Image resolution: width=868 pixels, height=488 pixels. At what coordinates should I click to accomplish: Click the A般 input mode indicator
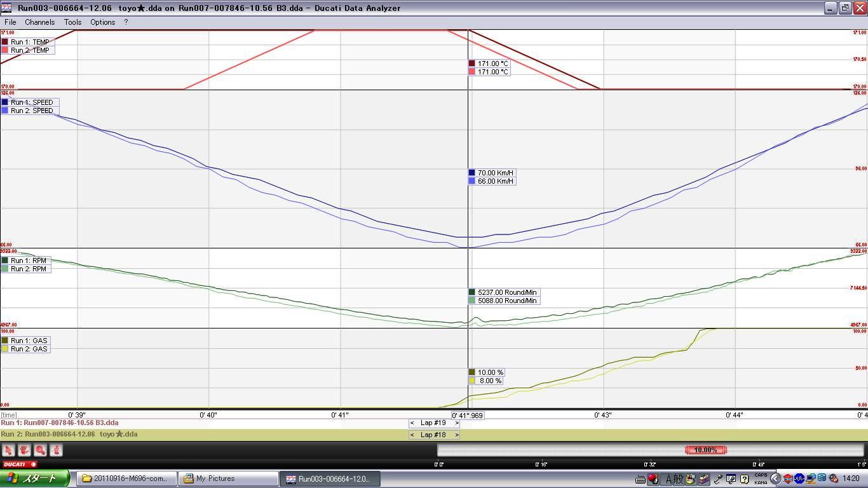pos(674,479)
